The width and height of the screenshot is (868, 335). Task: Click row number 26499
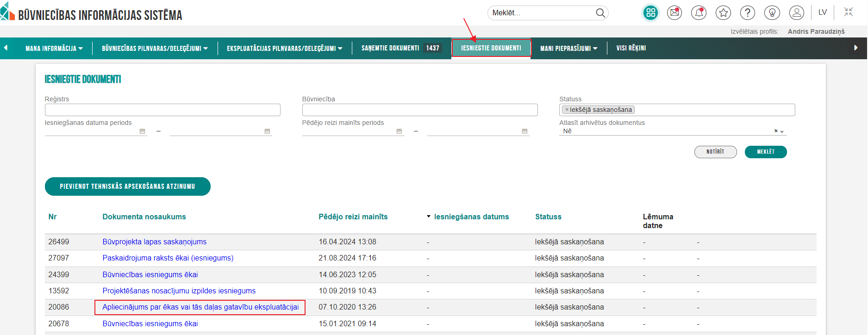[59, 242]
